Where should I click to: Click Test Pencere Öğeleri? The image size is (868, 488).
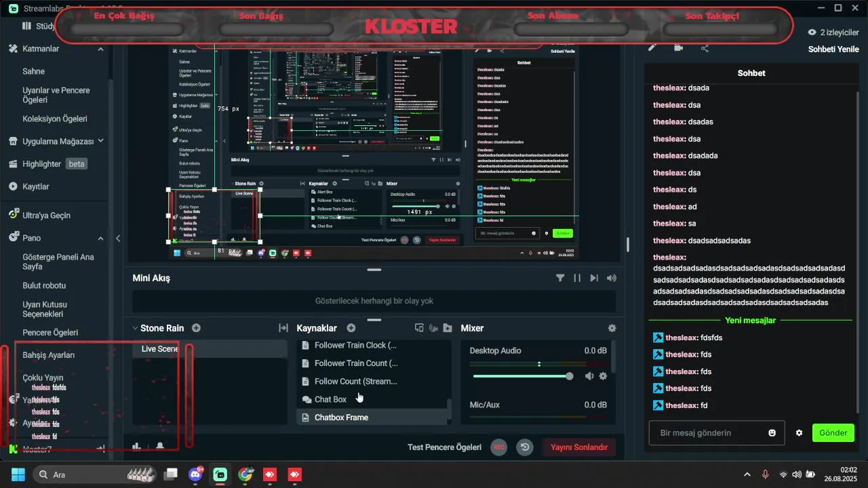click(444, 447)
